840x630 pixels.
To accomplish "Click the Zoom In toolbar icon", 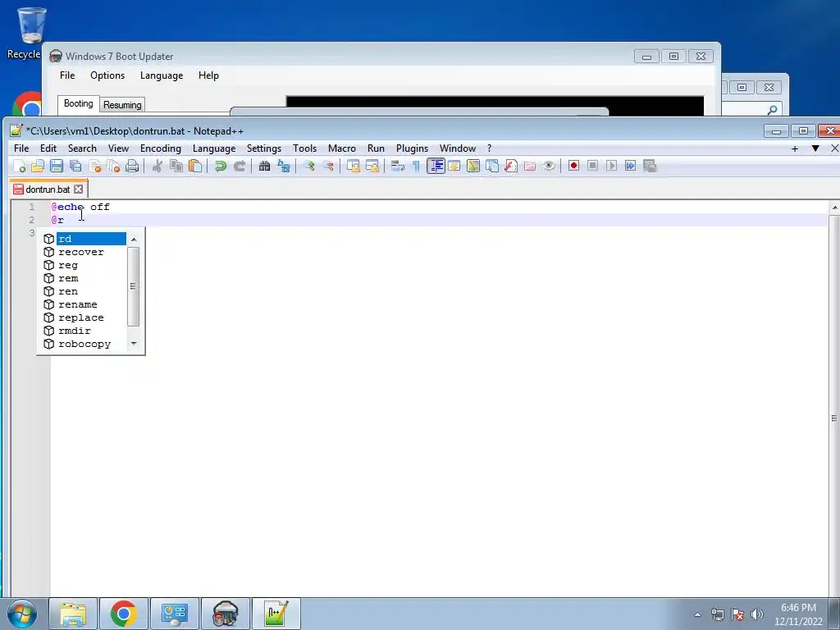I will [x=308, y=166].
